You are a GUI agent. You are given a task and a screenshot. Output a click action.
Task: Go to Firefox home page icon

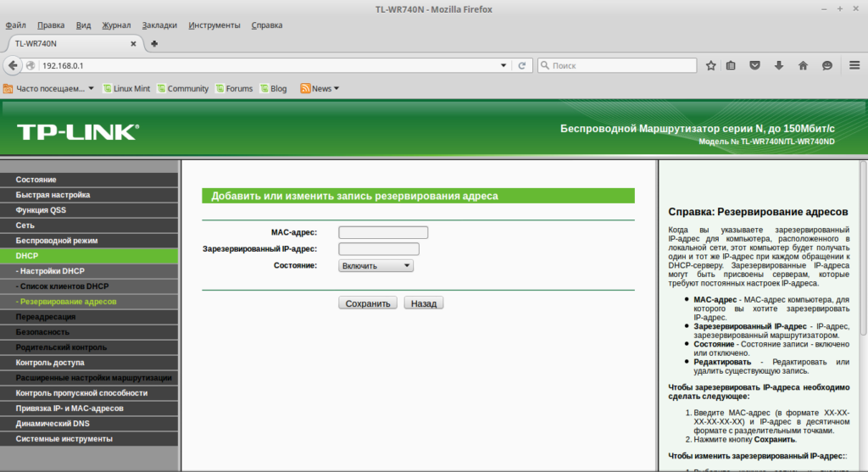tap(803, 65)
